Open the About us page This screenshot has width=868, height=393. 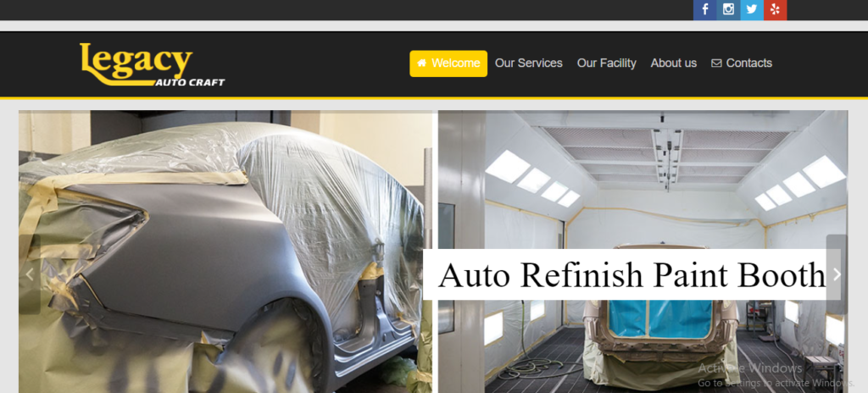pyautogui.click(x=674, y=64)
